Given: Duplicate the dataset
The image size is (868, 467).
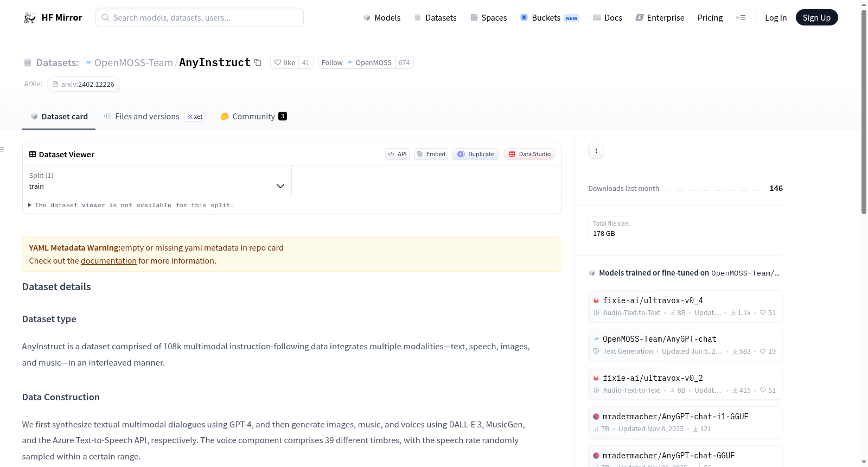Looking at the screenshot, I should click(476, 155).
